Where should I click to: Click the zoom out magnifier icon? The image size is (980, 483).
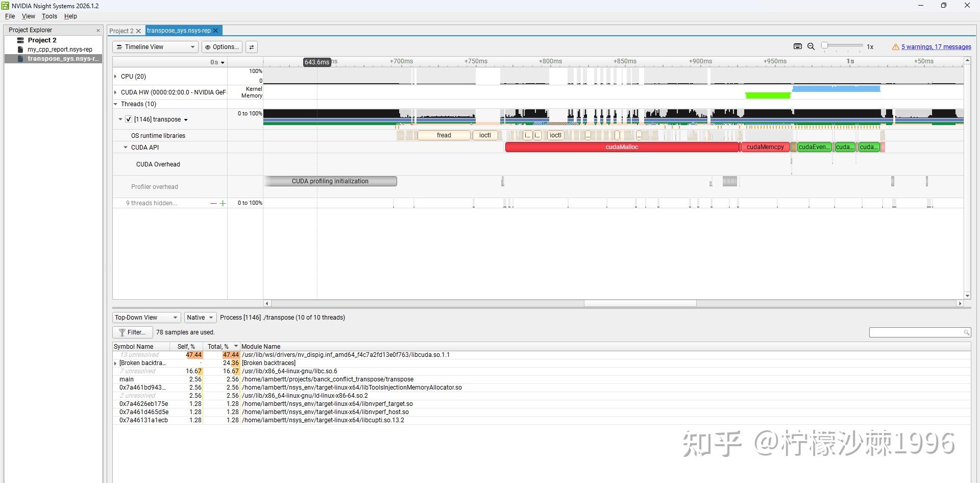(x=811, y=46)
